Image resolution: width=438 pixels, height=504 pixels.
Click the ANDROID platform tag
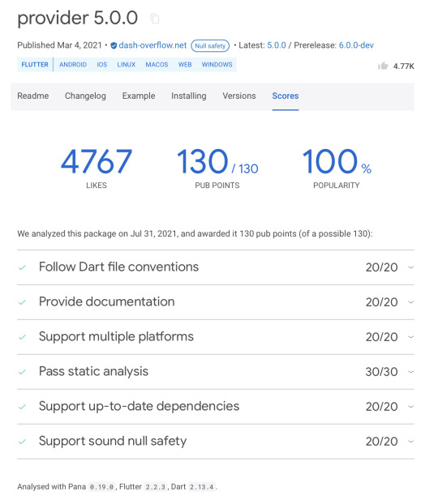[73, 65]
